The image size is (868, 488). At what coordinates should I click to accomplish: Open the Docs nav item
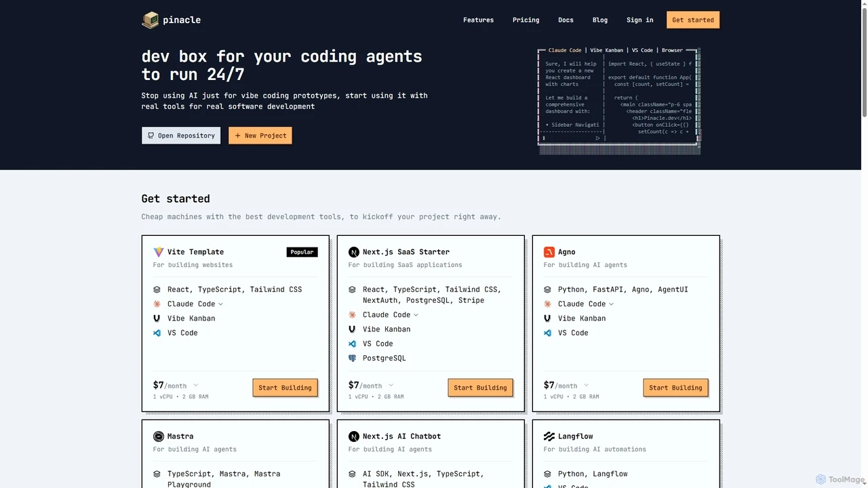(x=566, y=20)
